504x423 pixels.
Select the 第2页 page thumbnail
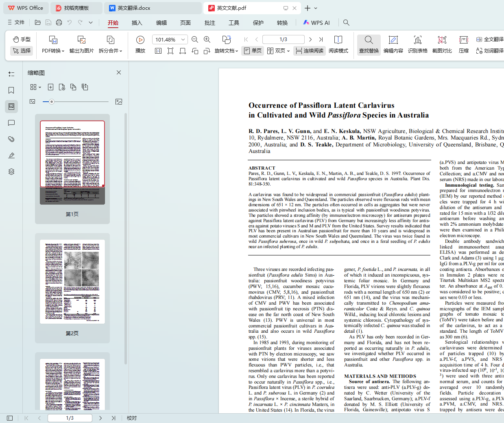click(x=72, y=281)
